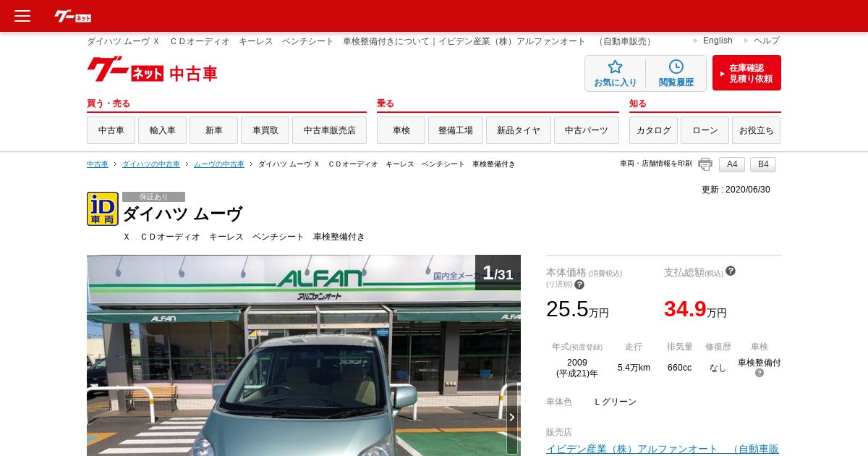Viewport: 868px width, 456px height.
Task: Open the clock 閲覧履歴 history icon
Action: (676, 74)
